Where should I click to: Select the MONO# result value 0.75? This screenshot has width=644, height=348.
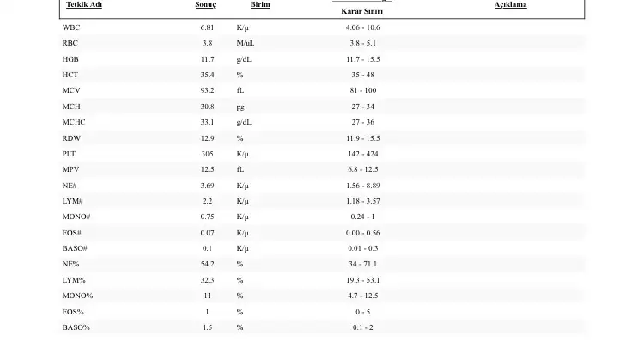click(x=207, y=217)
